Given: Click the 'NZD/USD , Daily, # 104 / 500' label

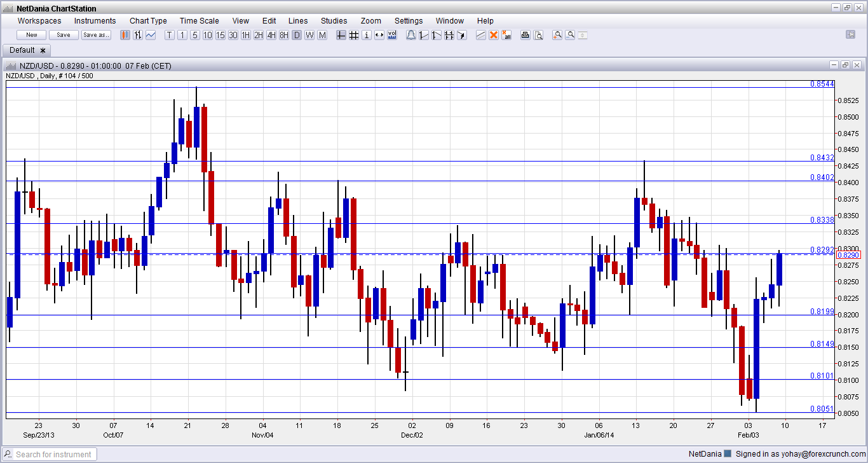Looking at the screenshot, I should pyautogui.click(x=50, y=76).
